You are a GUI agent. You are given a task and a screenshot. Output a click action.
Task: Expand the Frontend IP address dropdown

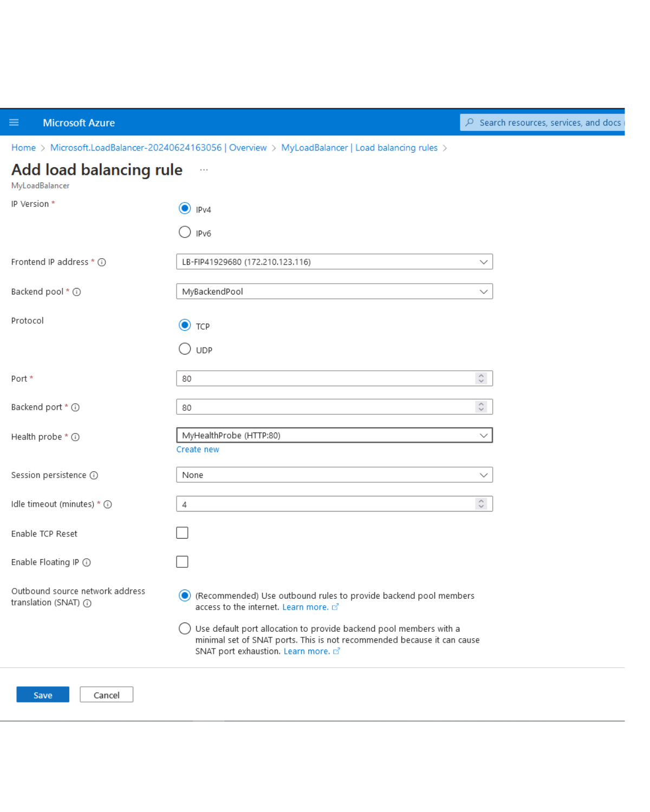[x=334, y=262]
